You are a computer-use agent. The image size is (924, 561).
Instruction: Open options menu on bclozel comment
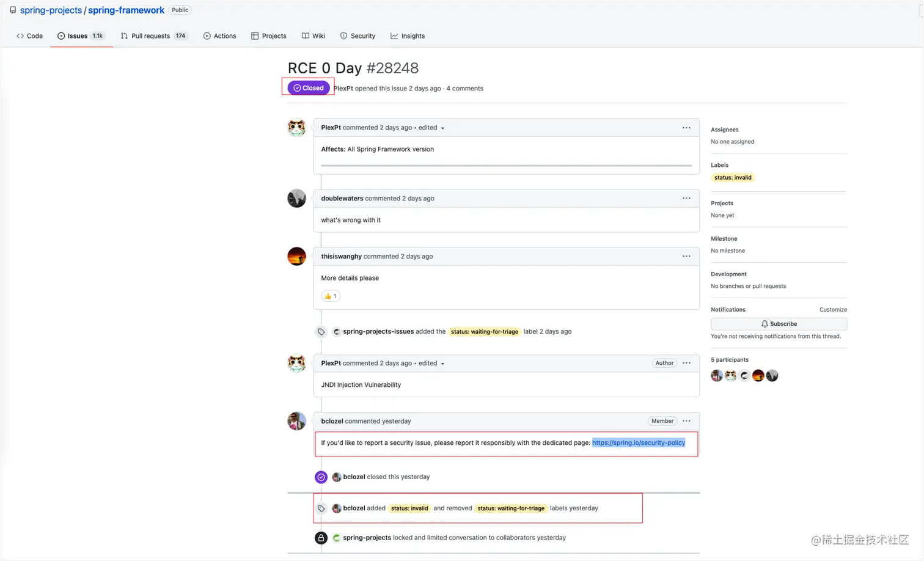click(686, 421)
